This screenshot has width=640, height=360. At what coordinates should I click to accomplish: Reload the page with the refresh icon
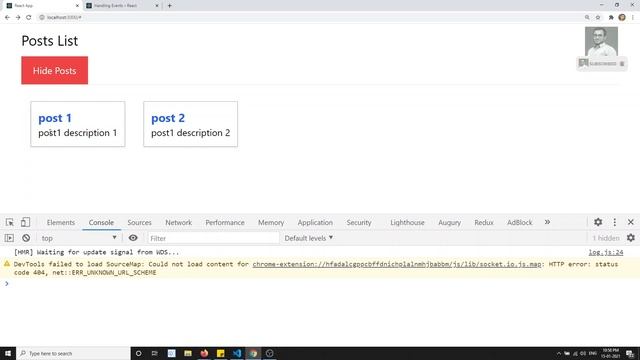[x=29, y=17]
